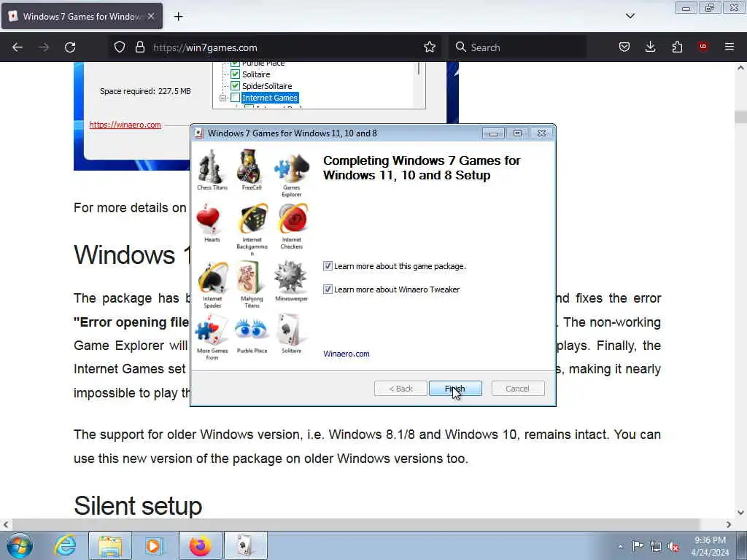Uncheck Solitaire in the webpage component list
This screenshot has width=747, height=560.
point(235,74)
